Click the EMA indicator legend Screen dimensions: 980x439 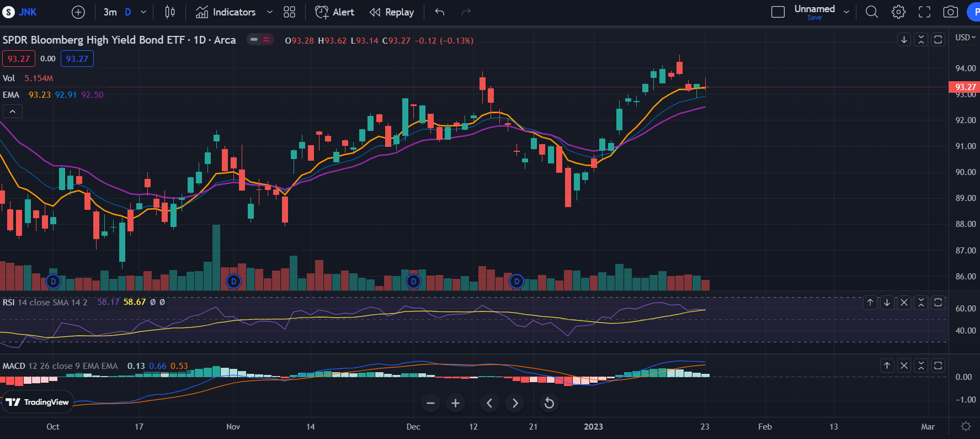(11, 95)
